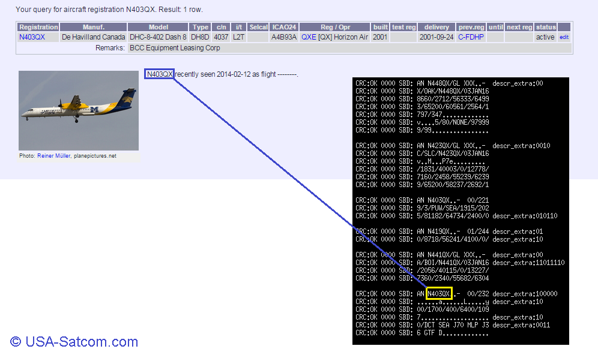
Task: Select the 2001 built year cell
Action: [380, 37]
